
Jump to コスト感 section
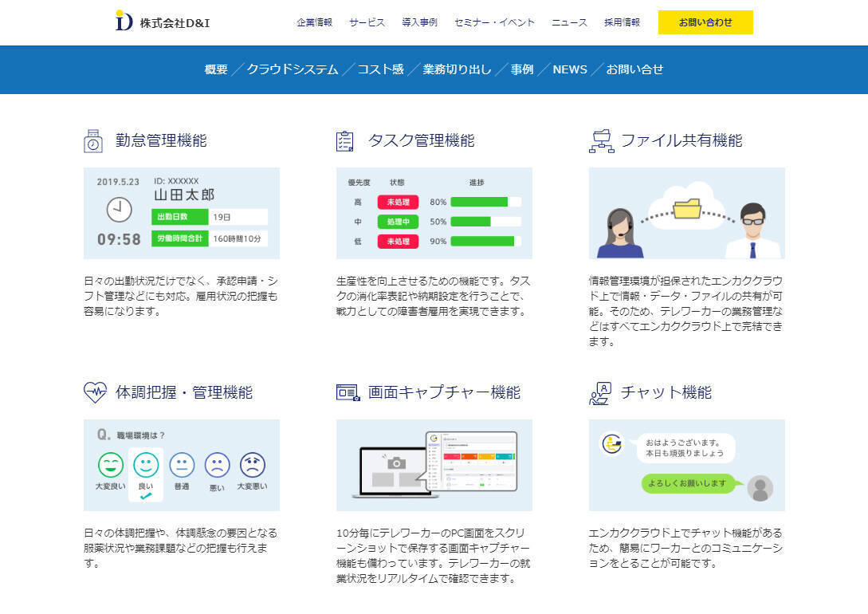[x=380, y=69]
